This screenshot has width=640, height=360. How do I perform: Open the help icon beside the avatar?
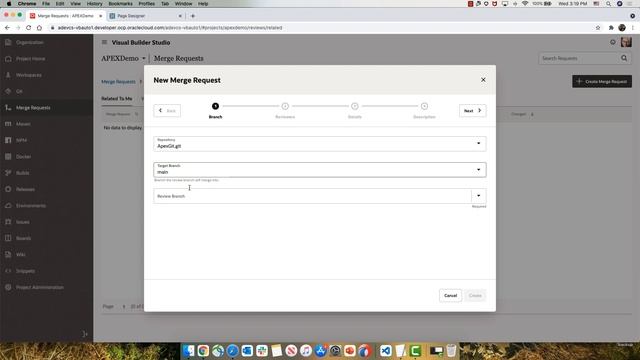[x=613, y=42]
